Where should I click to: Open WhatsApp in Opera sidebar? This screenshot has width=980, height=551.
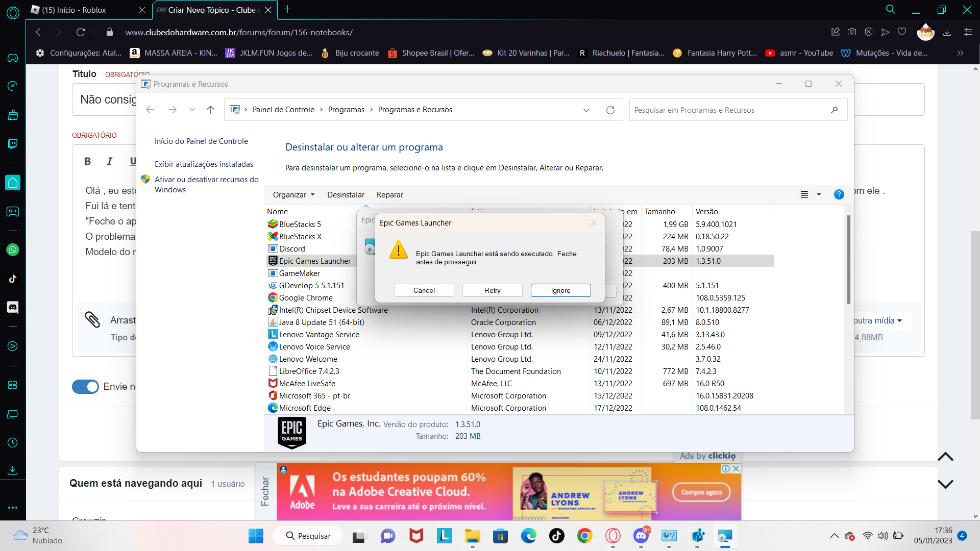(13, 250)
